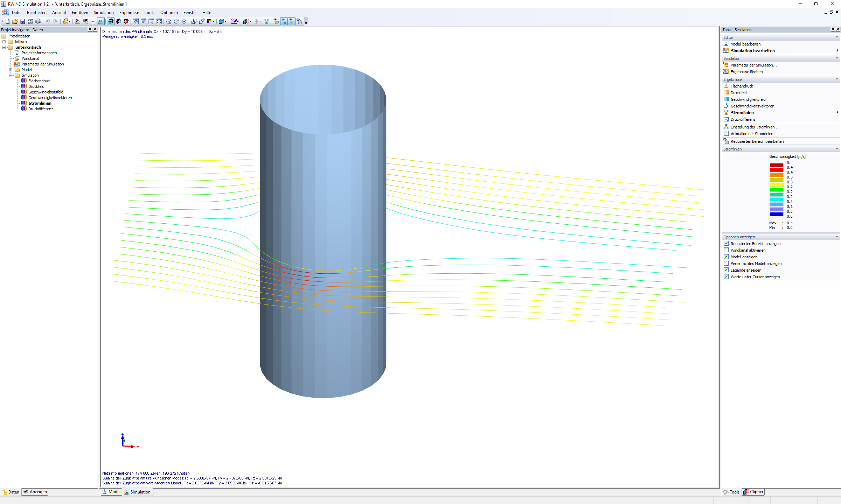Screen dimensions: 841x504
Task: Select Druckdifferenz in the navigator tree
Action: 41,109
